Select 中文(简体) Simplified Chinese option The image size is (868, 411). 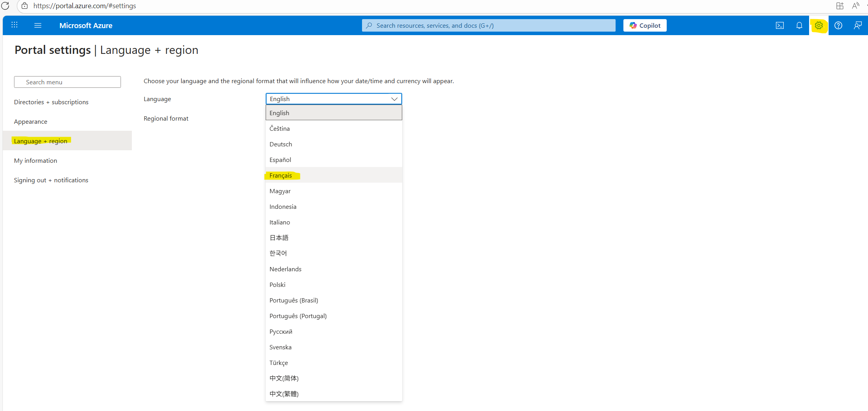tap(334, 378)
